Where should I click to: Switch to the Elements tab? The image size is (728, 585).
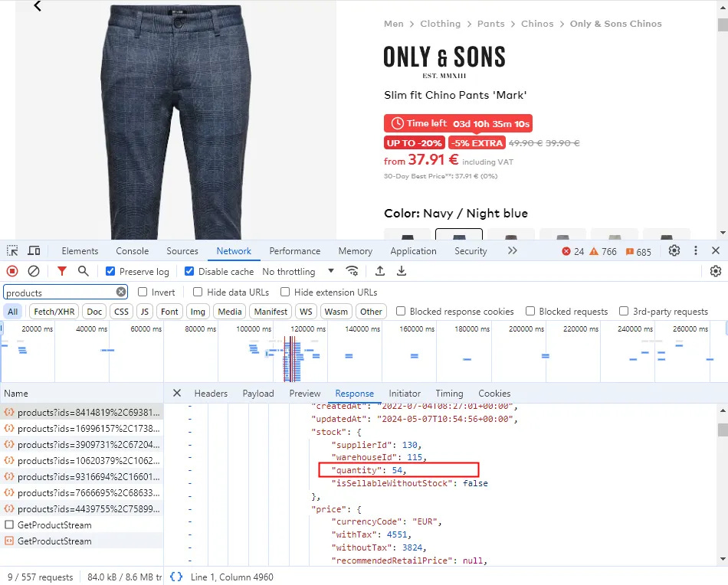pyautogui.click(x=80, y=251)
